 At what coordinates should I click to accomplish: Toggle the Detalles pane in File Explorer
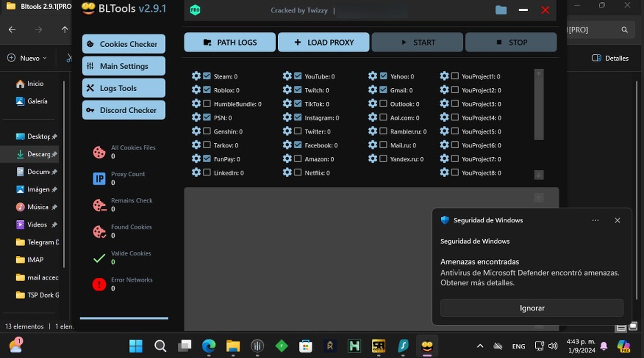tap(610, 58)
